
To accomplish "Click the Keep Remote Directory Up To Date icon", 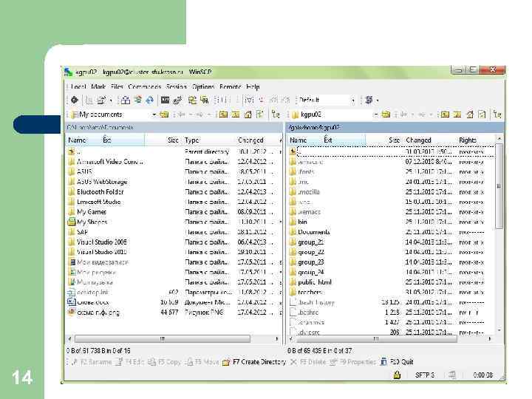I will (137, 100).
